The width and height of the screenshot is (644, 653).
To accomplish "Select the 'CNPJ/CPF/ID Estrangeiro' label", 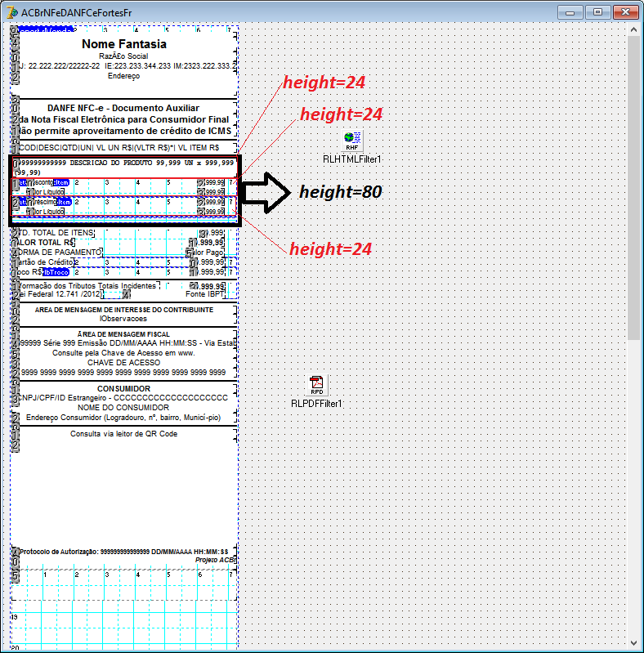I will tap(123, 398).
